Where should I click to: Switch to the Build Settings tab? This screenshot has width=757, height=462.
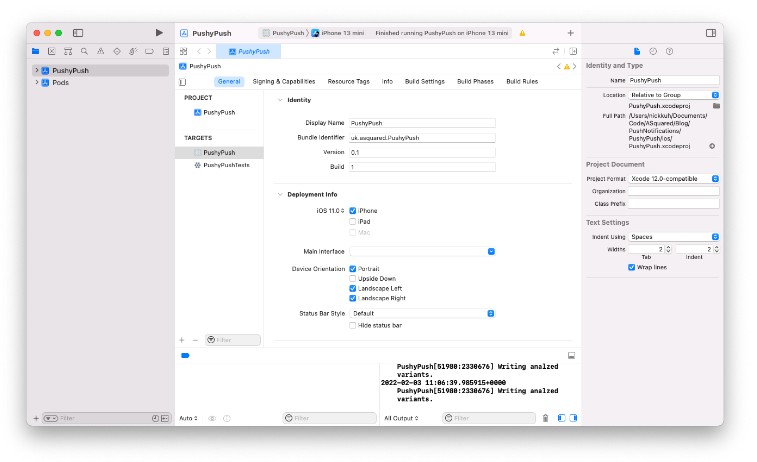click(x=425, y=82)
